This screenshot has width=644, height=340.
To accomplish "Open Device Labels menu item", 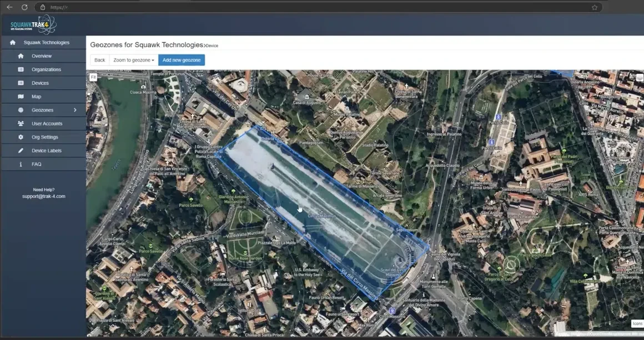I will tap(43, 151).
